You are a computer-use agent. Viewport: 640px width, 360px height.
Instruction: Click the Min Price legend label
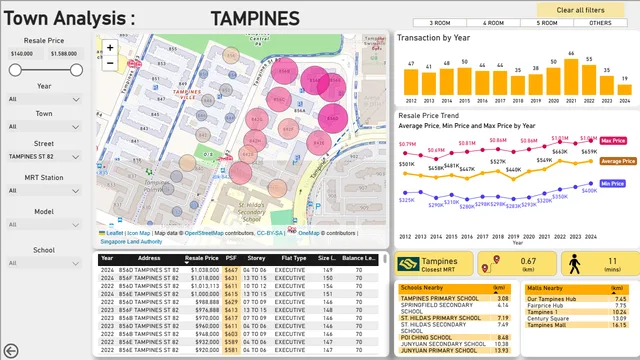[612, 184]
